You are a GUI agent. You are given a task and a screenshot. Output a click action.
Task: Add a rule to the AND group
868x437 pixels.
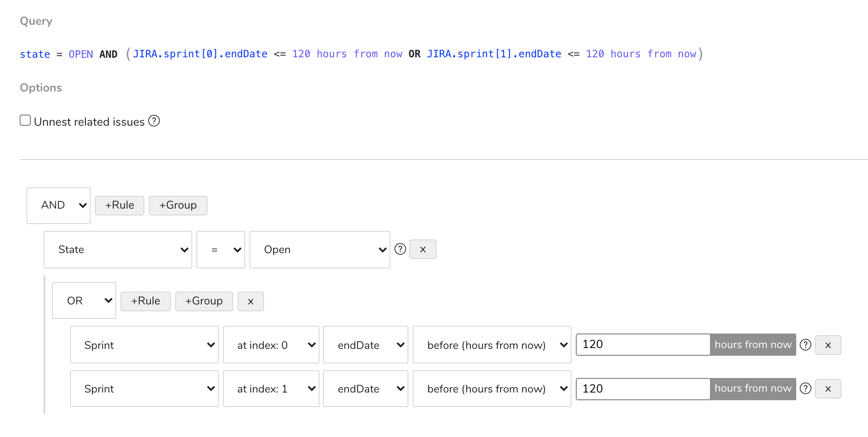point(120,206)
